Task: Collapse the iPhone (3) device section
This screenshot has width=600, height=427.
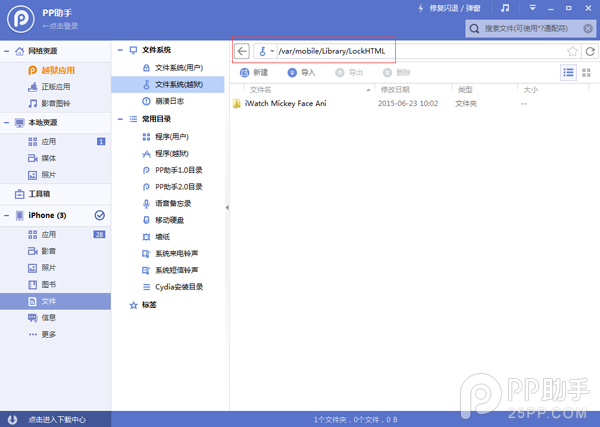Action: click(x=7, y=215)
